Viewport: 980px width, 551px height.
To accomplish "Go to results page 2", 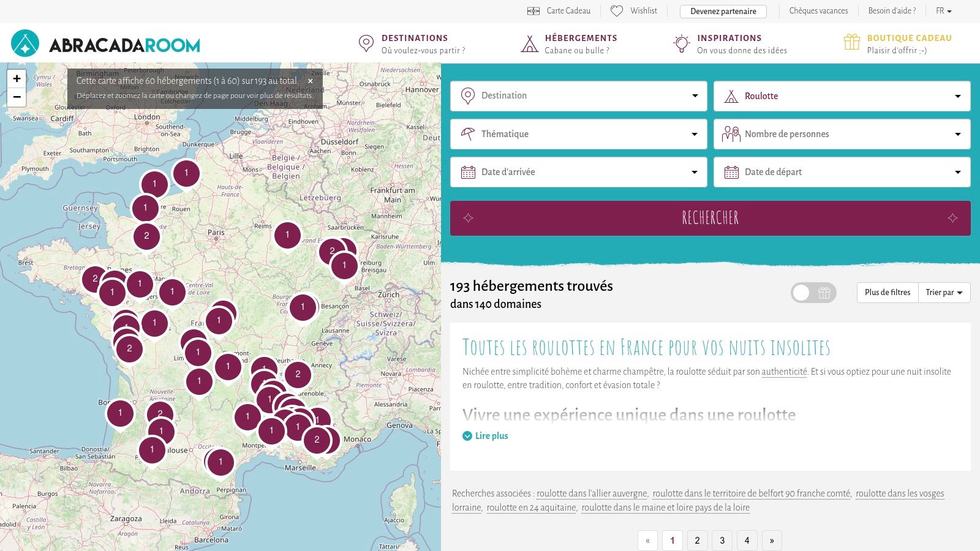I will (x=697, y=541).
